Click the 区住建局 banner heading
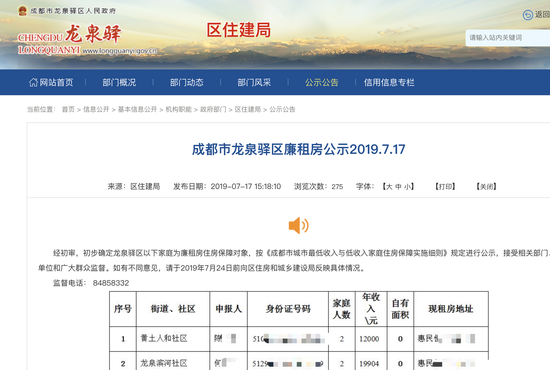Screen dimensions: 550x370 tap(239, 30)
